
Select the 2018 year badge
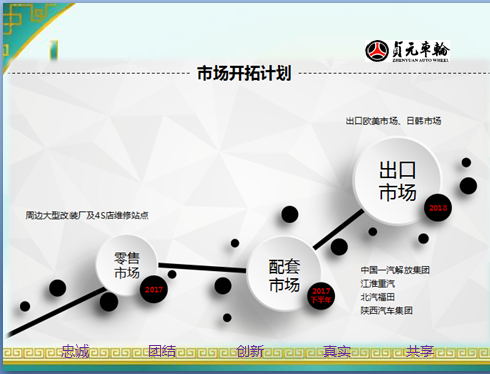point(438,208)
